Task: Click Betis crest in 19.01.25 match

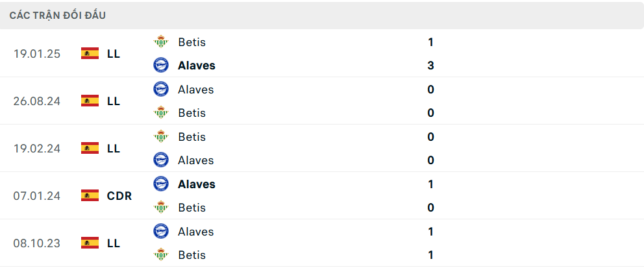Action: click(x=160, y=42)
